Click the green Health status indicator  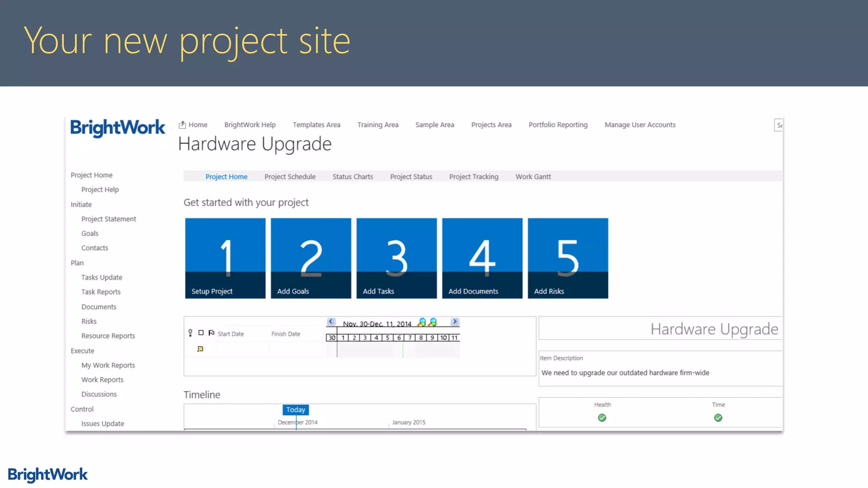(602, 418)
